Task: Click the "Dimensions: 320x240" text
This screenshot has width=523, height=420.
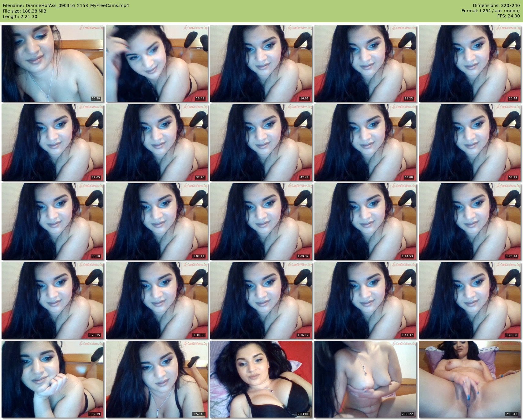Action: pyautogui.click(x=496, y=6)
